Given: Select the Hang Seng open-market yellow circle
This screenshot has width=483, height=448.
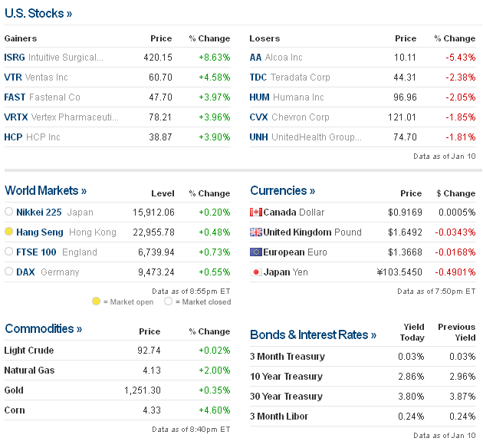Looking at the screenshot, I should tap(9, 232).
